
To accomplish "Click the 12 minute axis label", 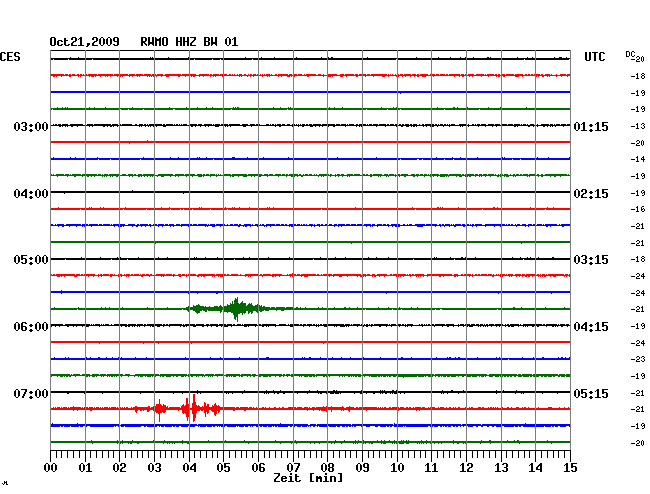I will (466, 467).
